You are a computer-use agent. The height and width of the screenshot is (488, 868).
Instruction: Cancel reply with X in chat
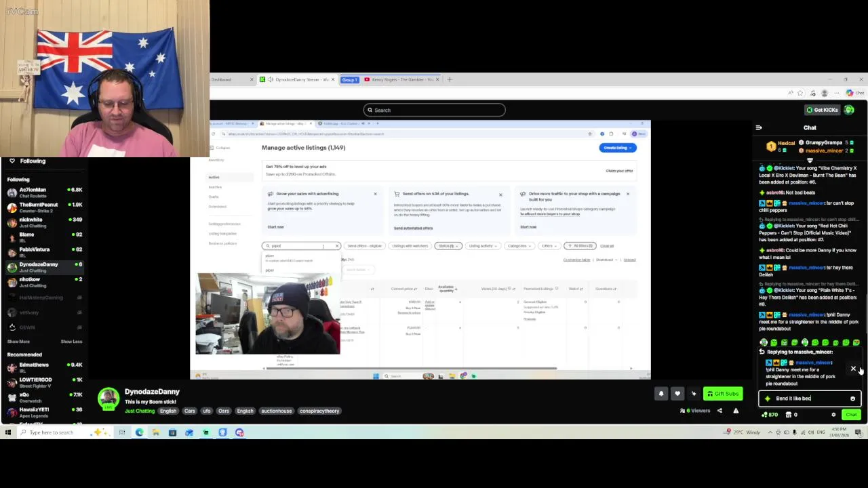point(853,369)
